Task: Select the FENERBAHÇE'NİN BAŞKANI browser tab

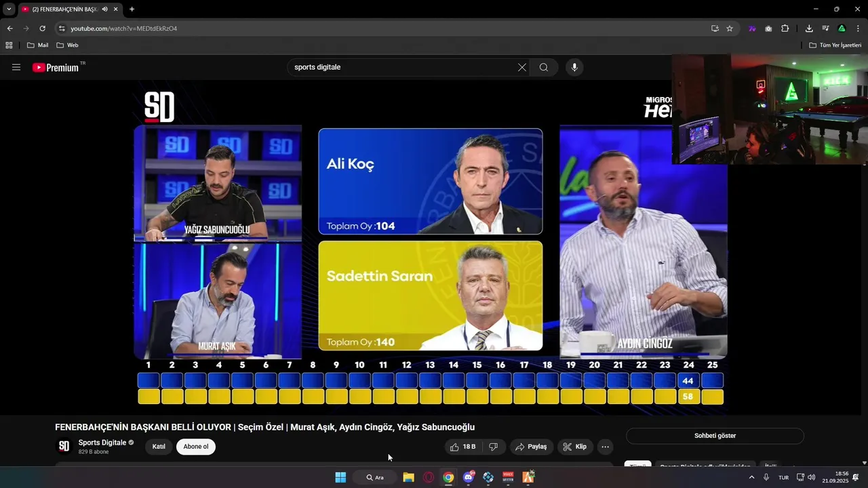Action: [70, 9]
